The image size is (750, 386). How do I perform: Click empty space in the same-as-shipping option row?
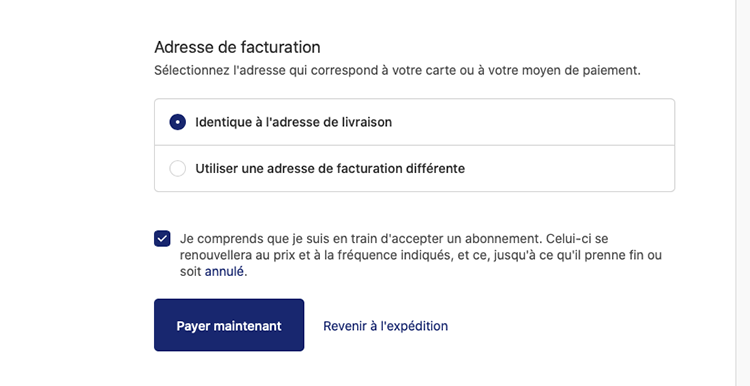pos(531,122)
